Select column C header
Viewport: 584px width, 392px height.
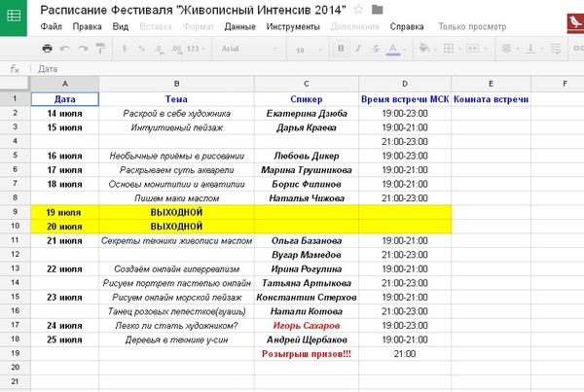307,84
